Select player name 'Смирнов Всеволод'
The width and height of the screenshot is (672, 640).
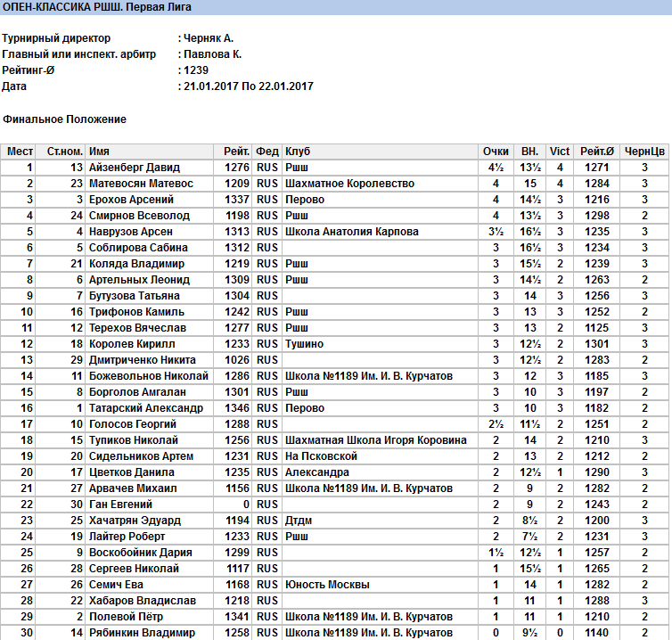point(139,216)
